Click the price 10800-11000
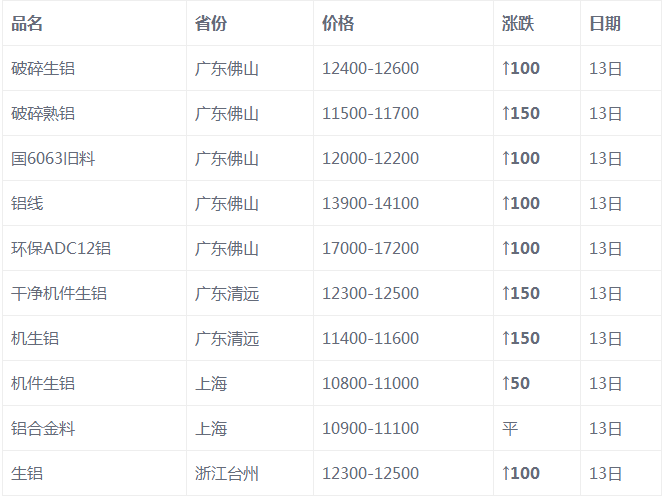The image size is (665, 499). pyautogui.click(x=370, y=384)
